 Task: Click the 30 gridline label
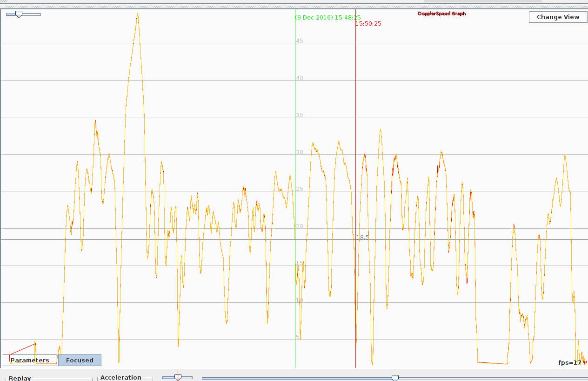300,151
